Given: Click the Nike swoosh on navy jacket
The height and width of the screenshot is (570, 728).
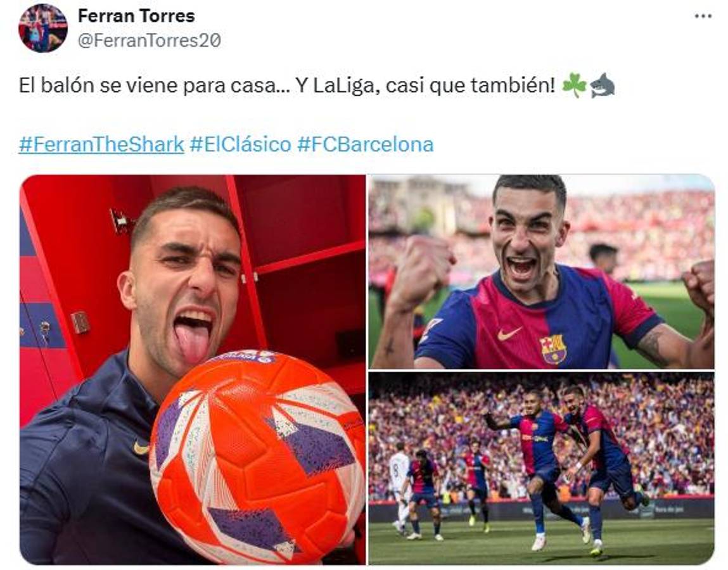Looking at the screenshot, I should pyautogui.click(x=141, y=448).
